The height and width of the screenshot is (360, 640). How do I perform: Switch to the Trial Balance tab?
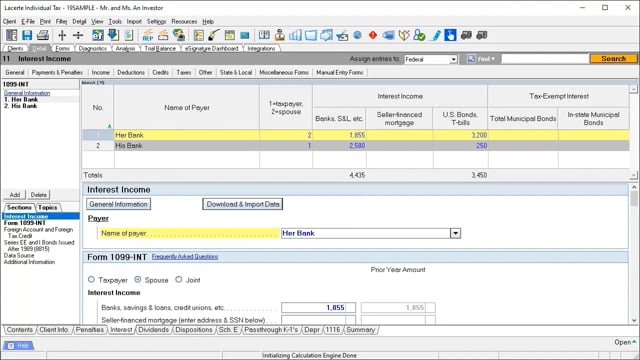pos(160,48)
